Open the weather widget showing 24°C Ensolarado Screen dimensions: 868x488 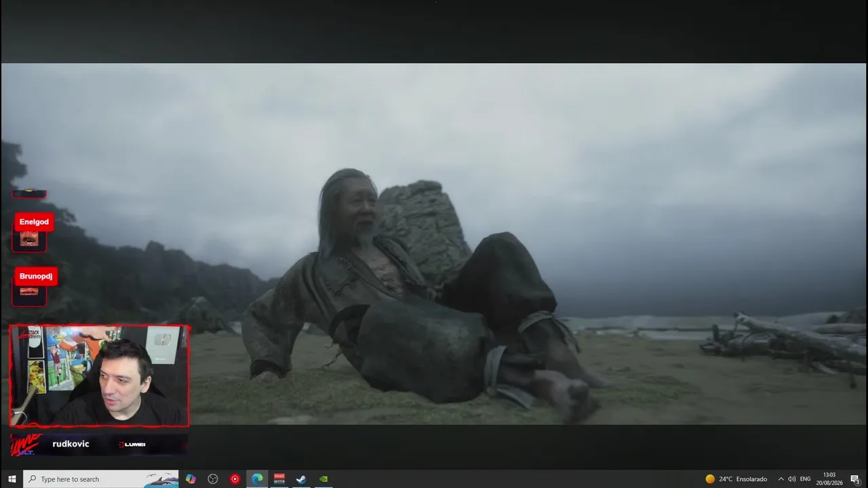click(736, 479)
